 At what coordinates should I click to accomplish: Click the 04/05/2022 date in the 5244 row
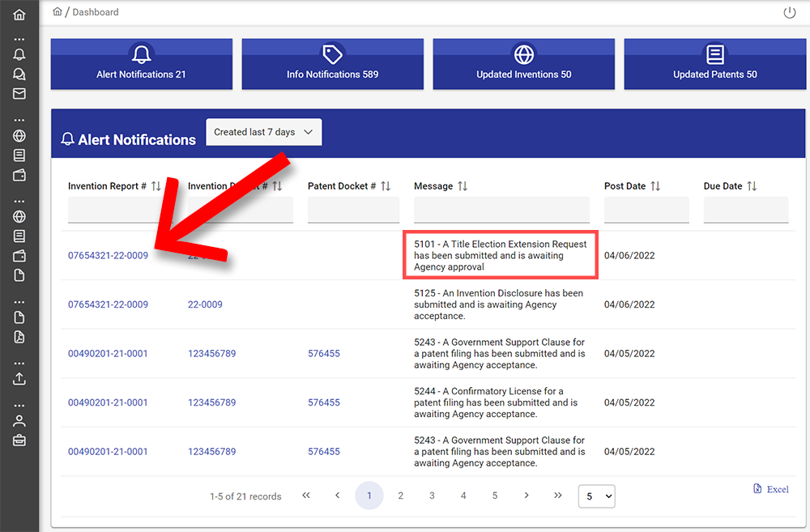(629, 402)
